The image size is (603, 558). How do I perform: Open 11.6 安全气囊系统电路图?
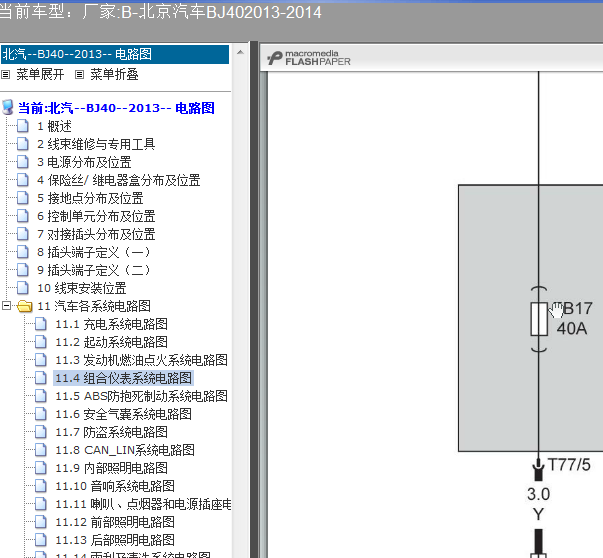pyautogui.click(x=123, y=415)
